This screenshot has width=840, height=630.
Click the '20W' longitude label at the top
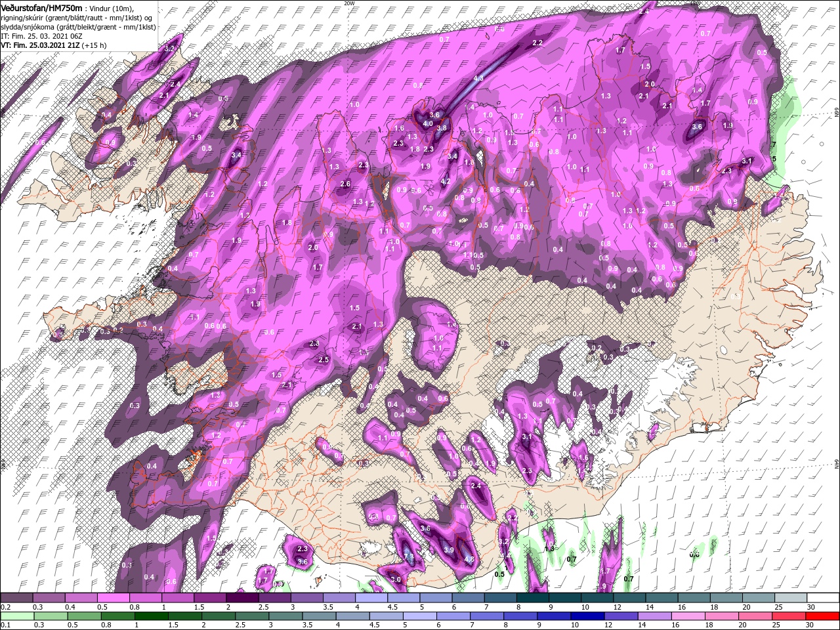click(x=349, y=3)
